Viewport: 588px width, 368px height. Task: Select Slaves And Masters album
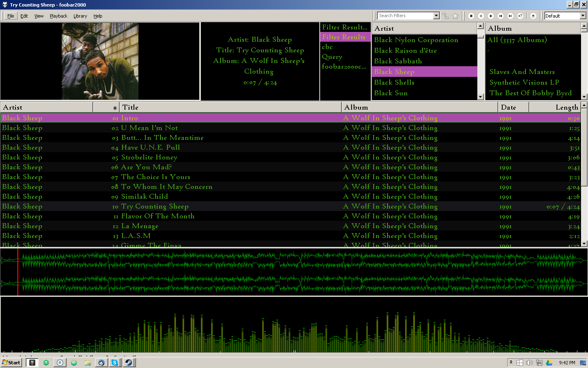coord(533,72)
